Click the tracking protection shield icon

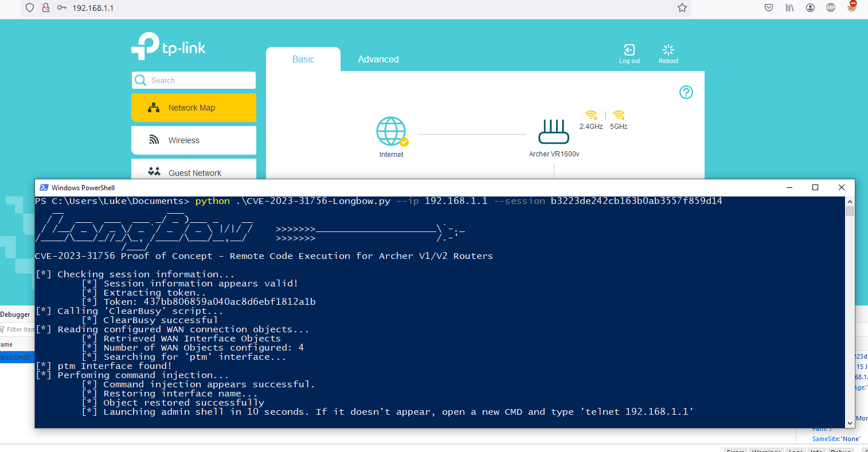[x=30, y=7]
